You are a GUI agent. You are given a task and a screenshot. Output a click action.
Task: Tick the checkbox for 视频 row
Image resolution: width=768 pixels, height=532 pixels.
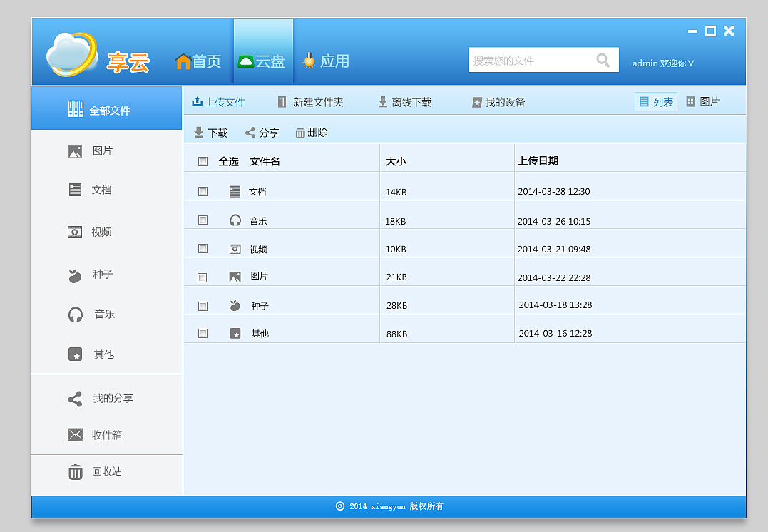[x=203, y=248]
